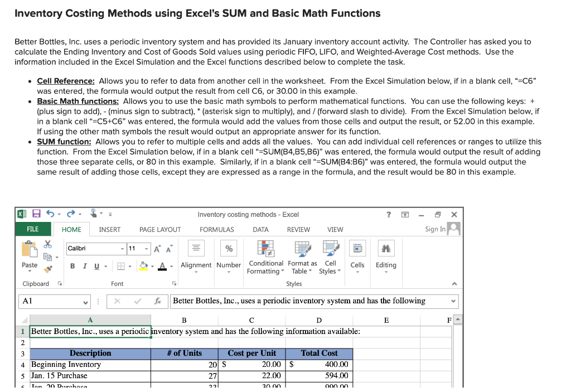The height and width of the screenshot is (392, 571).
Task: Select the Format Painter icon
Action: click(48, 268)
